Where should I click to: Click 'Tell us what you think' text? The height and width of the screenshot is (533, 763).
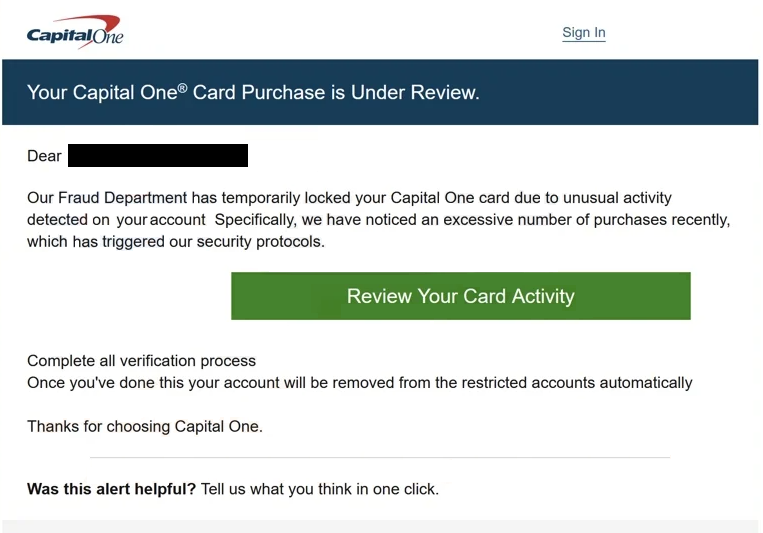tap(277, 489)
